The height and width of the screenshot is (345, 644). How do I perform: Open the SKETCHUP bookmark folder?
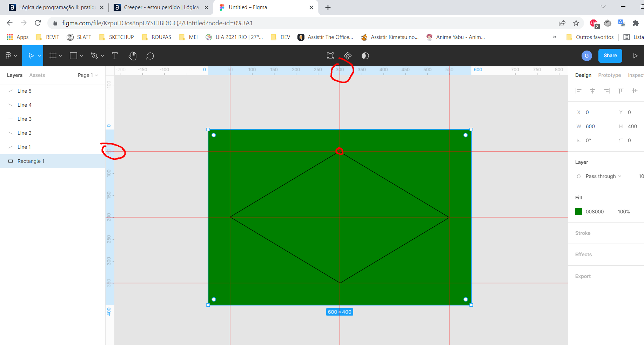coord(116,37)
